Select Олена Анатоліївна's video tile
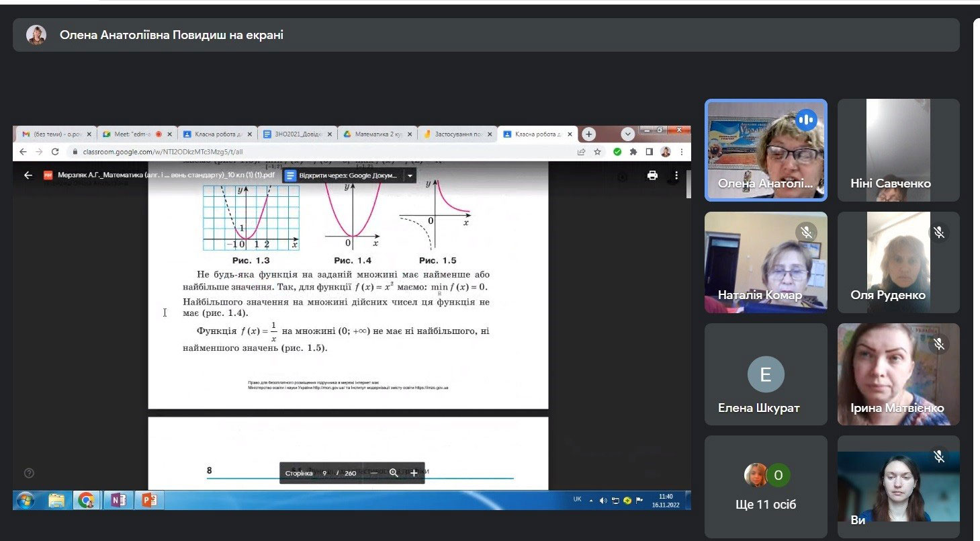 pyautogui.click(x=766, y=150)
